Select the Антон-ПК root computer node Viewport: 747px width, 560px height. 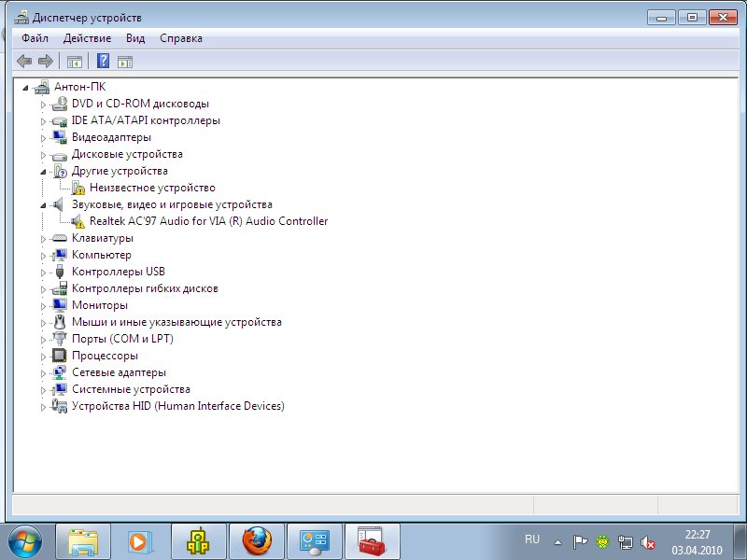coord(79,87)
